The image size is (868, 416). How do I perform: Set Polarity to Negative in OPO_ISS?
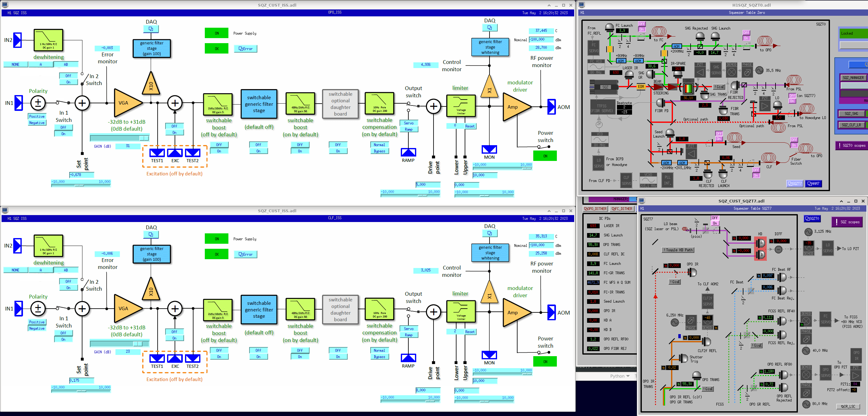tap(37, 123)
